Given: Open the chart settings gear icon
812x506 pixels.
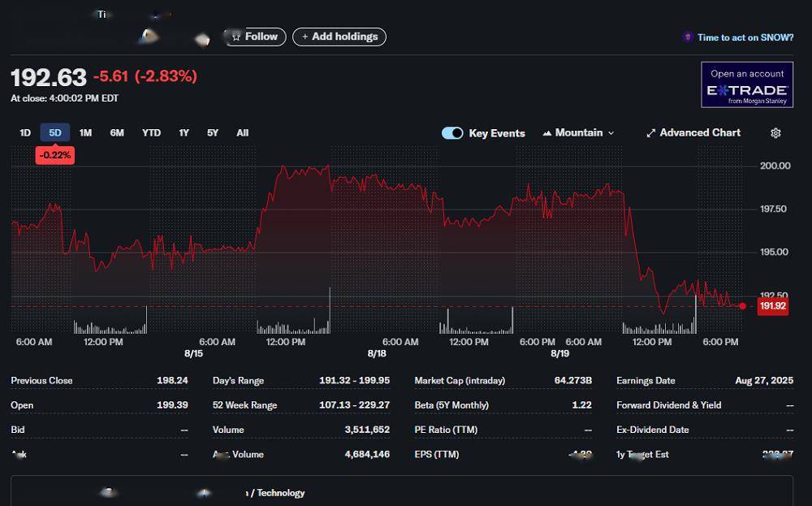Looking at the screenshot, I should point(775,133).
